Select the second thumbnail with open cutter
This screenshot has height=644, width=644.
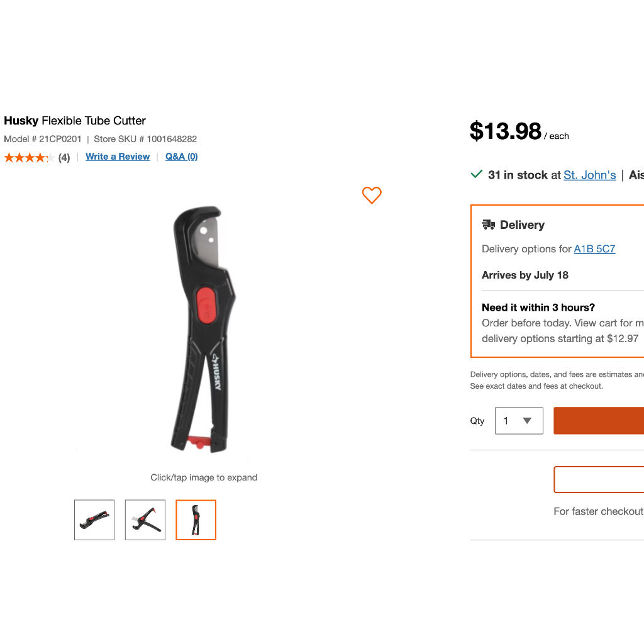[145, 520]
